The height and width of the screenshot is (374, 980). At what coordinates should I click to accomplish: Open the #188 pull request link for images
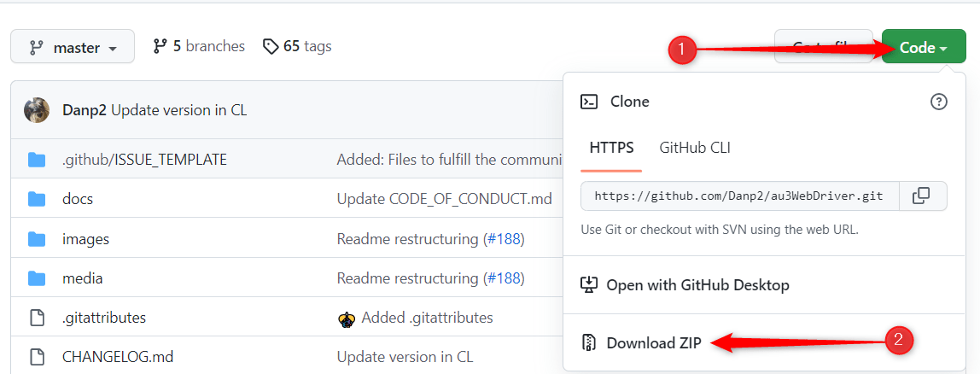tap(503, 239)
